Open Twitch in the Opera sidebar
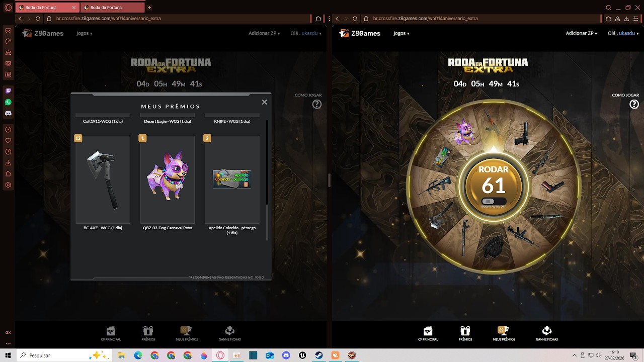644x362 pixels. tap(8, 91)
